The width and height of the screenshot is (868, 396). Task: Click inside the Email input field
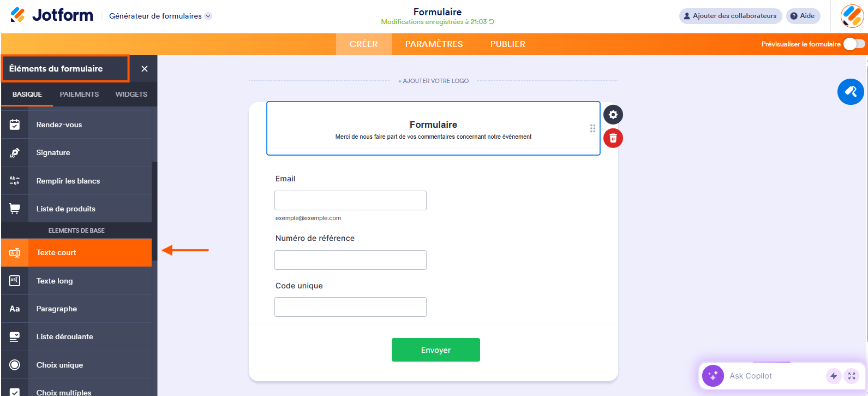pos(350,200)
